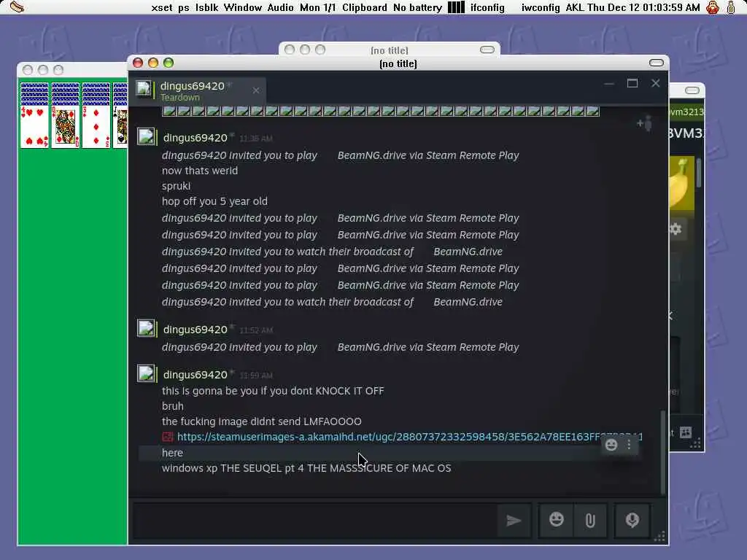Open the Window menu
Viewport: 747px width, 560px height.
point(243,7)
